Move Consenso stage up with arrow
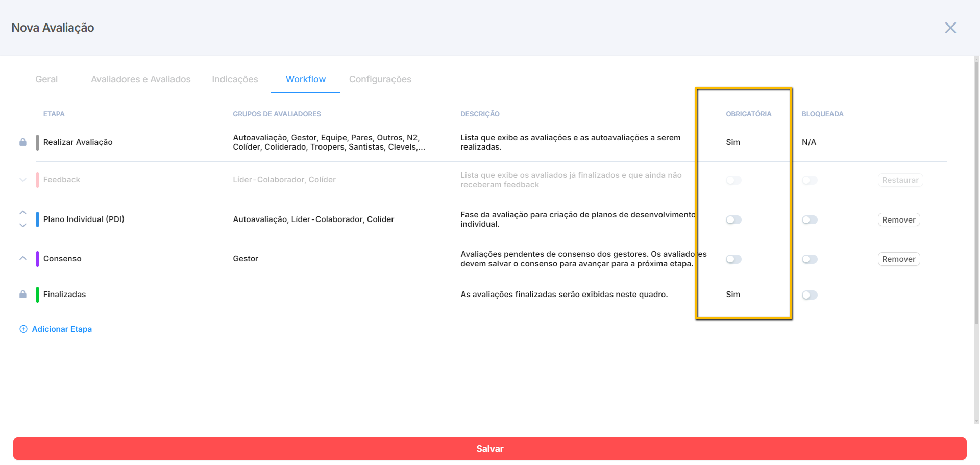 23,258
